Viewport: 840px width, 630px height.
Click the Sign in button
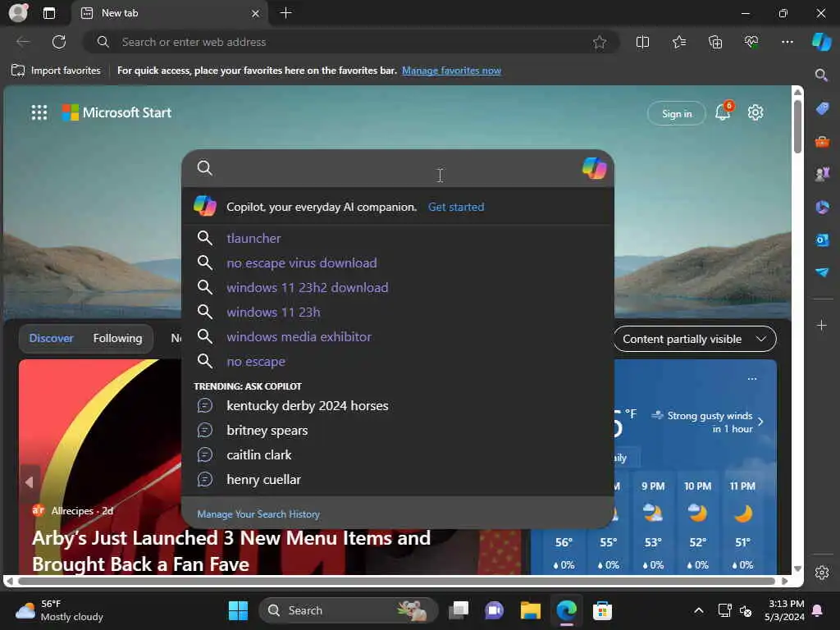point(677,113)
